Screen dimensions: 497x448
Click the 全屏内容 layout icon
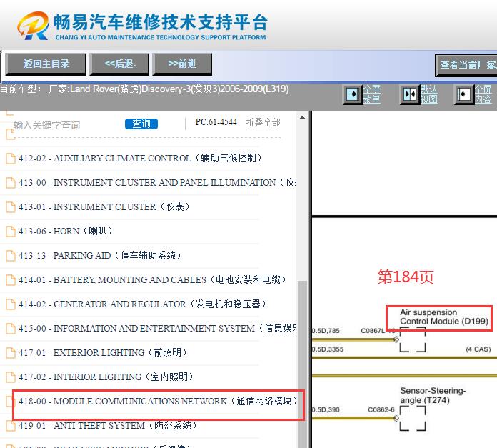pyautogui.click(x=464, y=94)
